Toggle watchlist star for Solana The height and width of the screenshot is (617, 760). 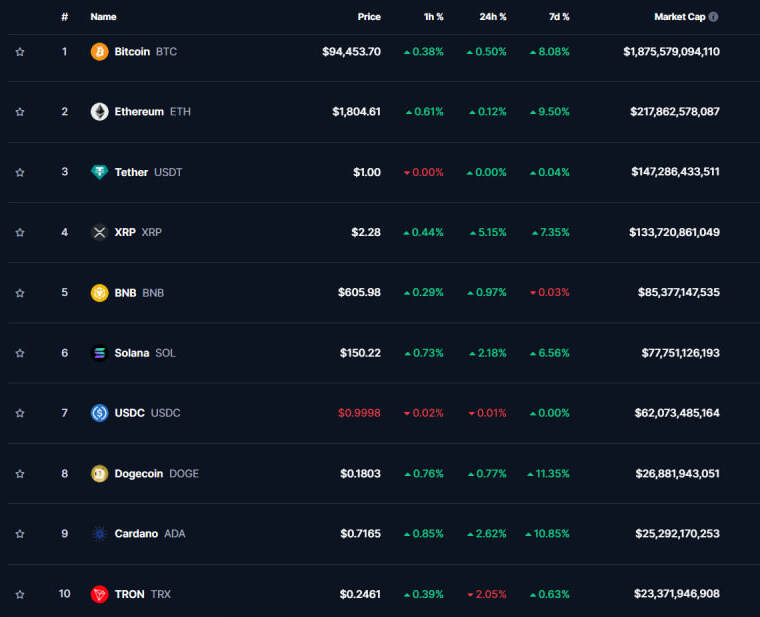point(20,353)
